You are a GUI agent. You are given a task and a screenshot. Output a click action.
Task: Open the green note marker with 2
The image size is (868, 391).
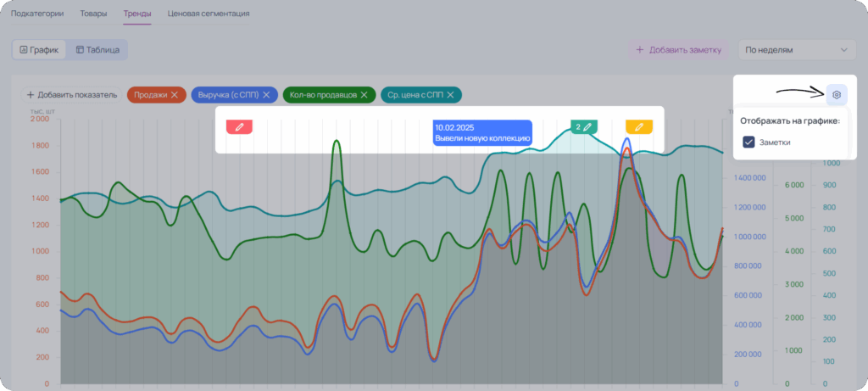point(583,127)
